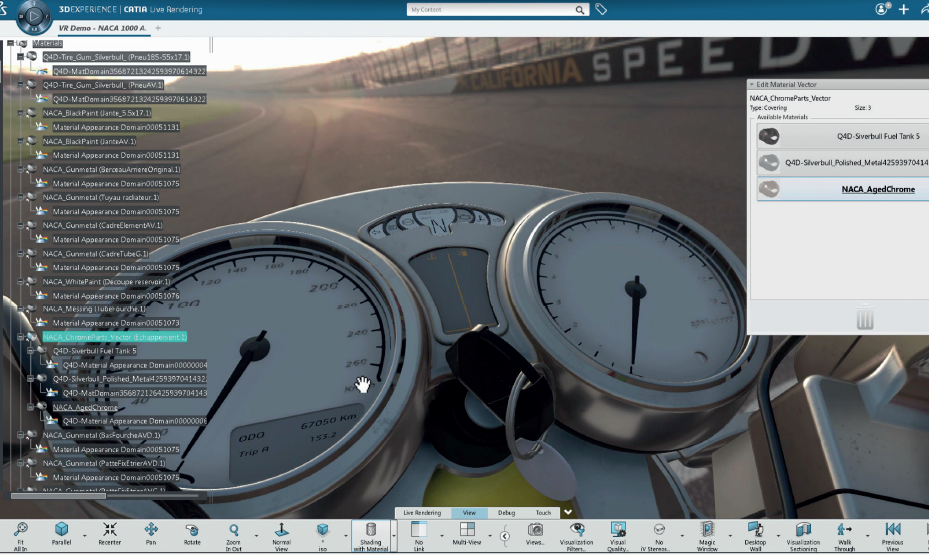Select NACA_AgedChrome in the tree
Image resolution: width=929 pixels, height=556 pixels.
coord(85,407)
